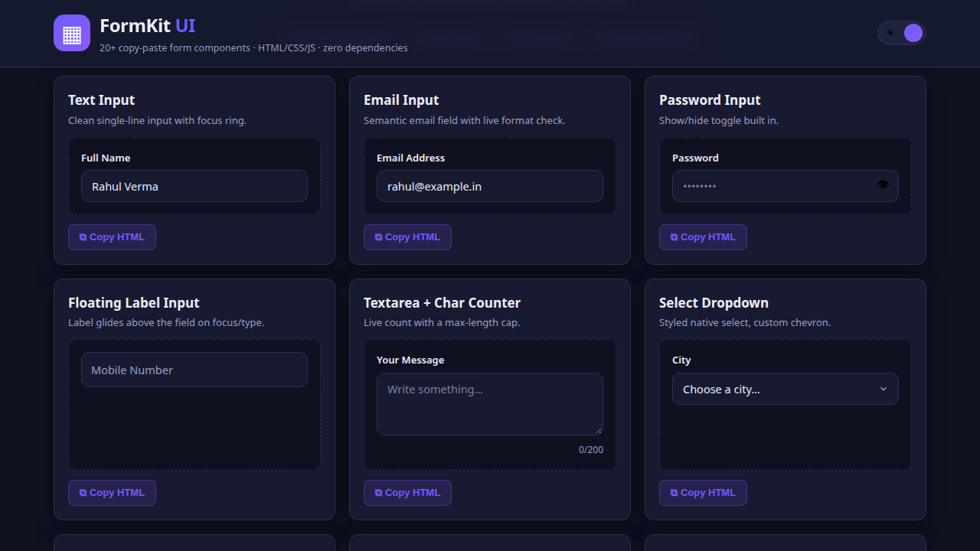Click the 20+ copy-paste form components tagline
Image resolution: width=980 pixels, height=551 pixels.
pyautogui.click(x=253, y=47)
